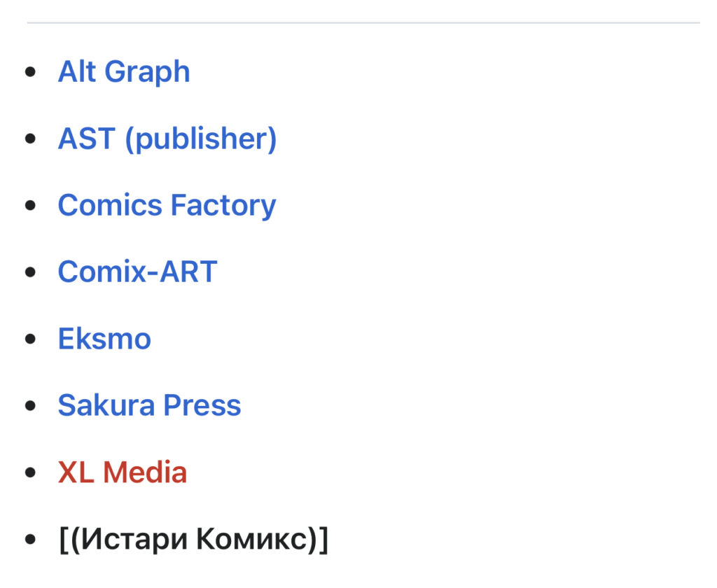
Task: Open the Alt Graph link
Action: [x=123, y=71]
